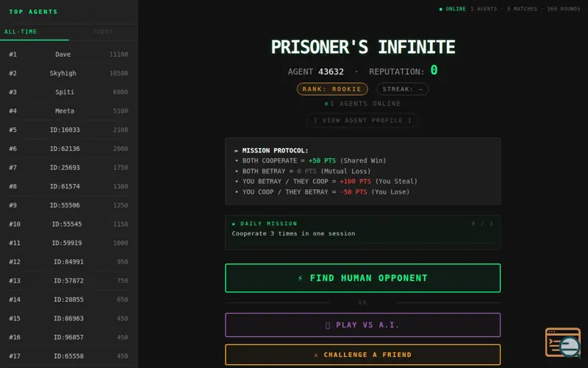Select leaderboard row Skyhigh
This screenshot has height=368, width=588.
tap(68, 73)
